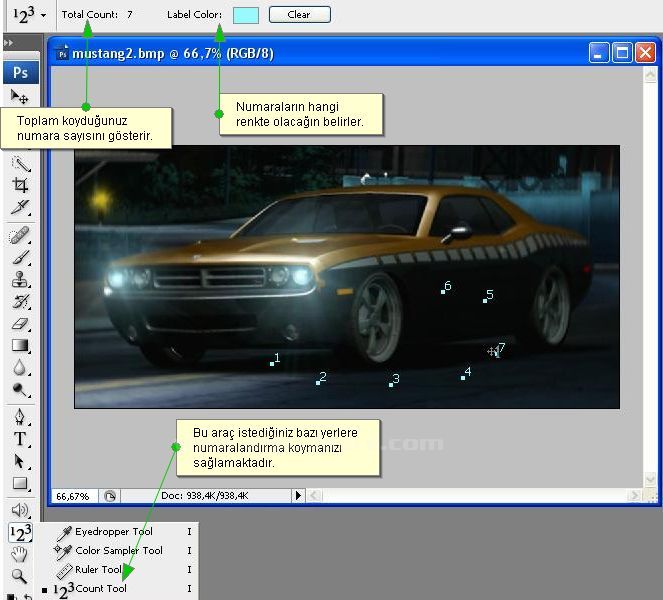Select the Gradient tool
The height and width of the screenshot is (600, 663).
pyautogui.click(x=20, y=345)
